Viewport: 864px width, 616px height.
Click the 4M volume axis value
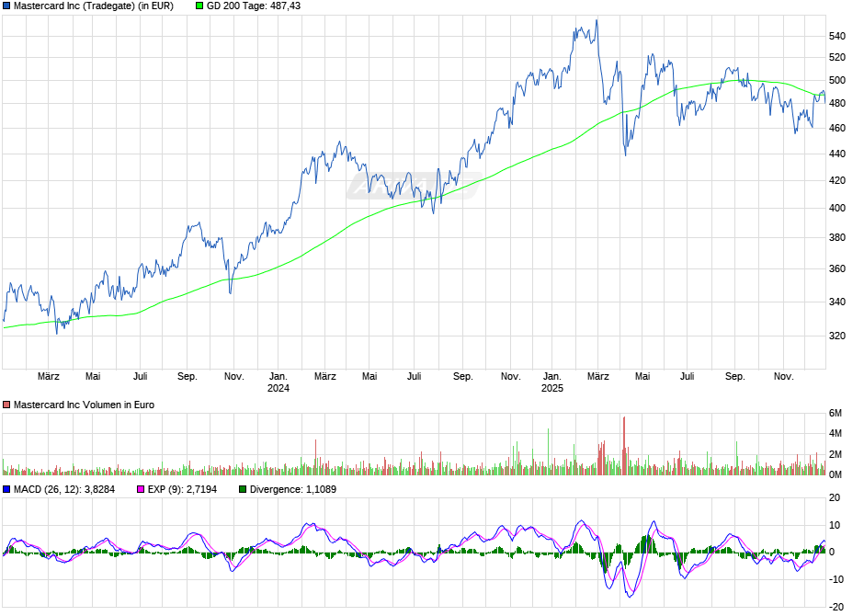click(x=836, y=434)
